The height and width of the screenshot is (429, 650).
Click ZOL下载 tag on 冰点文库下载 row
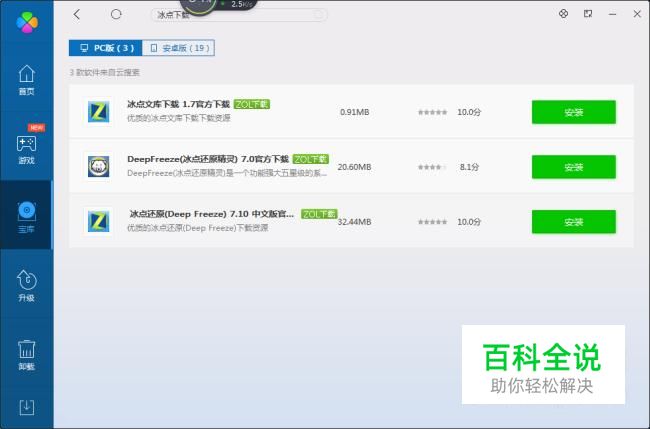252,104
